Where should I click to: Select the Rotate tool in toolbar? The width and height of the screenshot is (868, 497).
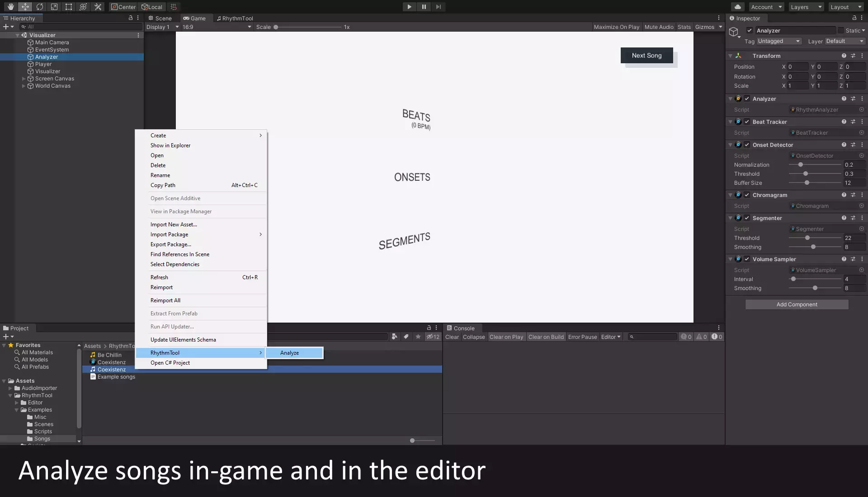(40, 7)
